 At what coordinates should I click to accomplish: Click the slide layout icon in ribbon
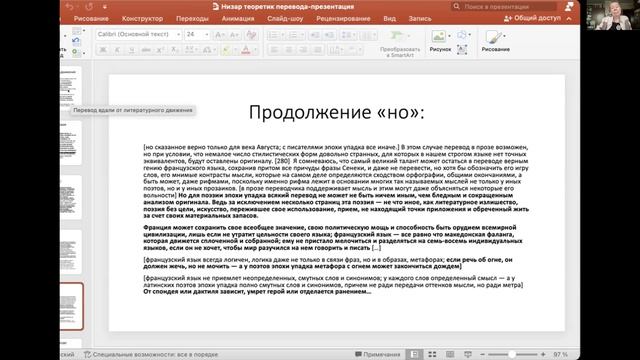tap(76, 31)
